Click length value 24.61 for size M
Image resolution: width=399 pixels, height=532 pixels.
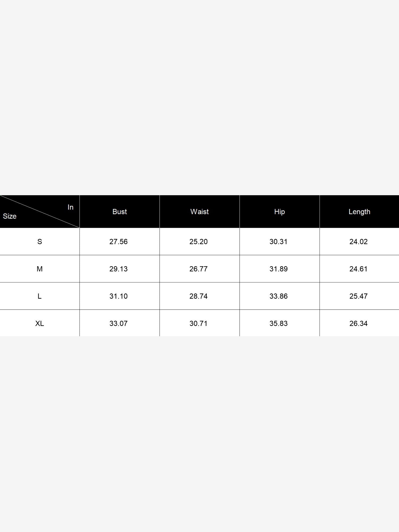(358, 269)
